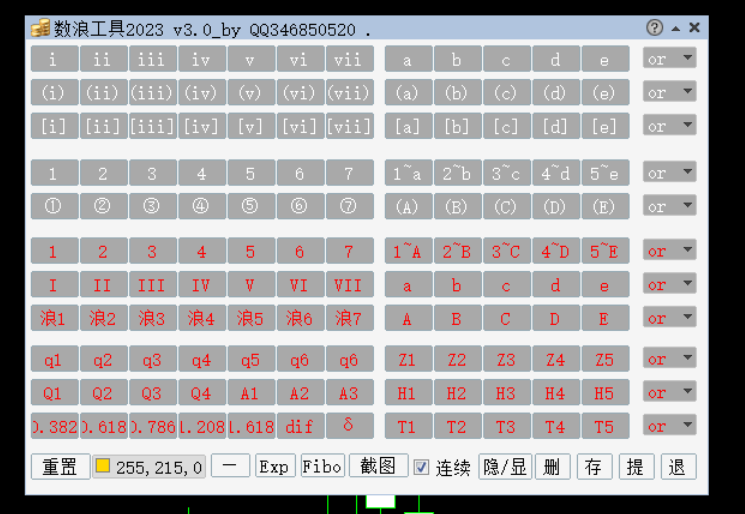Viewport: 745px width, 514px height.
Task: Delete labels with 删 button
Action: click(552, 466)
